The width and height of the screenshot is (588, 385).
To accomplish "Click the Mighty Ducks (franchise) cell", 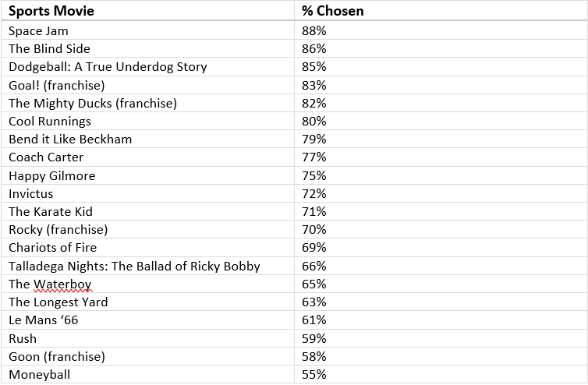I will (x=147, y=103).
